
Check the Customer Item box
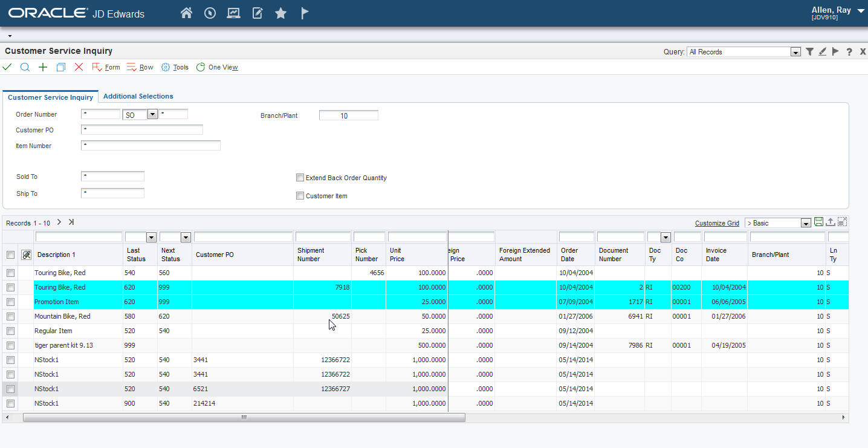(300, 195)
